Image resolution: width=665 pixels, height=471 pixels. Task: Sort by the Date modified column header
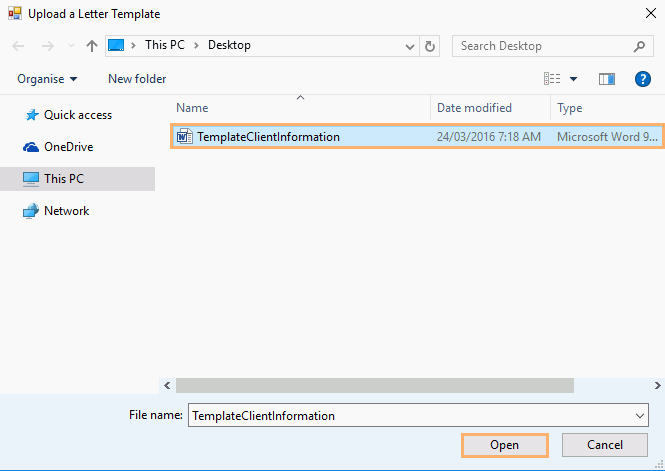[474, 108]
